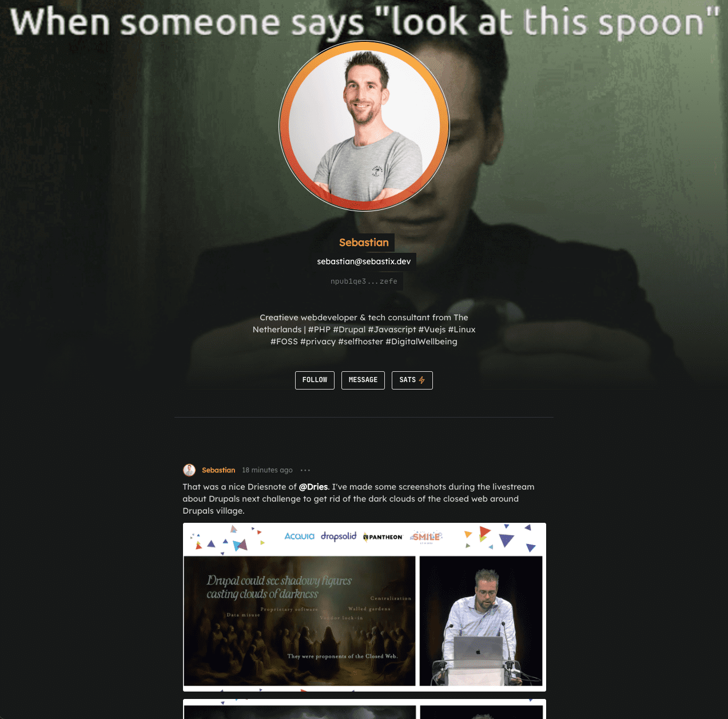728x719 pixels.
Task: Click the small avatar next to post
Action: (189, 470)
